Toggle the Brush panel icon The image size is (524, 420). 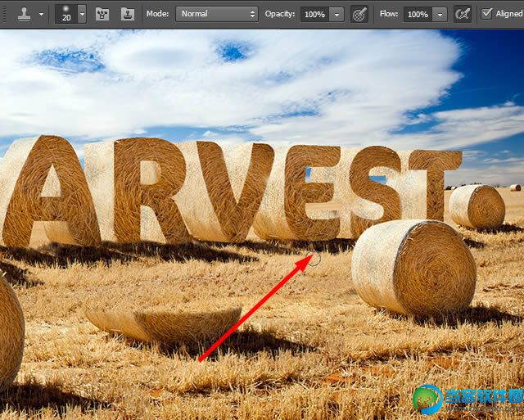102,14
